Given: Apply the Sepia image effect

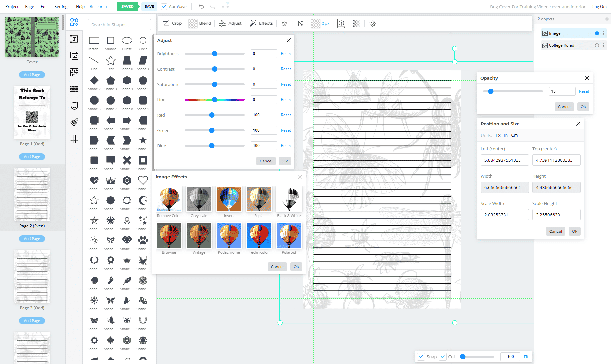Looking at the screenshot, I should click(259, 202).
